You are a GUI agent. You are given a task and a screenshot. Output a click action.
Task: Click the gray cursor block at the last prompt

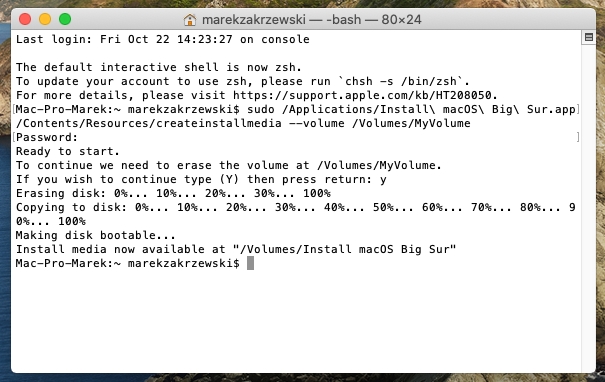pyautogui.click(x=250, y=263)
